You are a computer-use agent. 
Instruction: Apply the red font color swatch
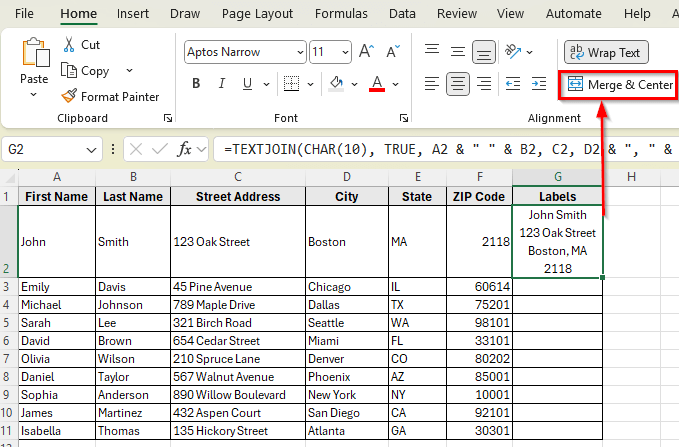(377, 83)
